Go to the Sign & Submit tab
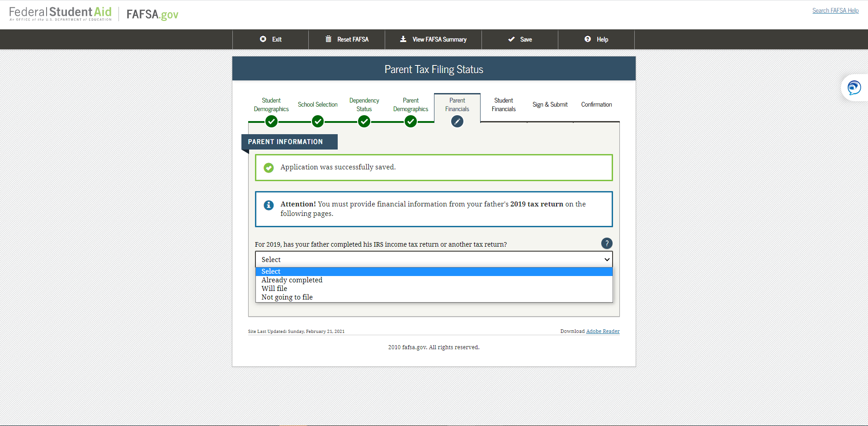 pyautogui.click(x=550, y=104)
